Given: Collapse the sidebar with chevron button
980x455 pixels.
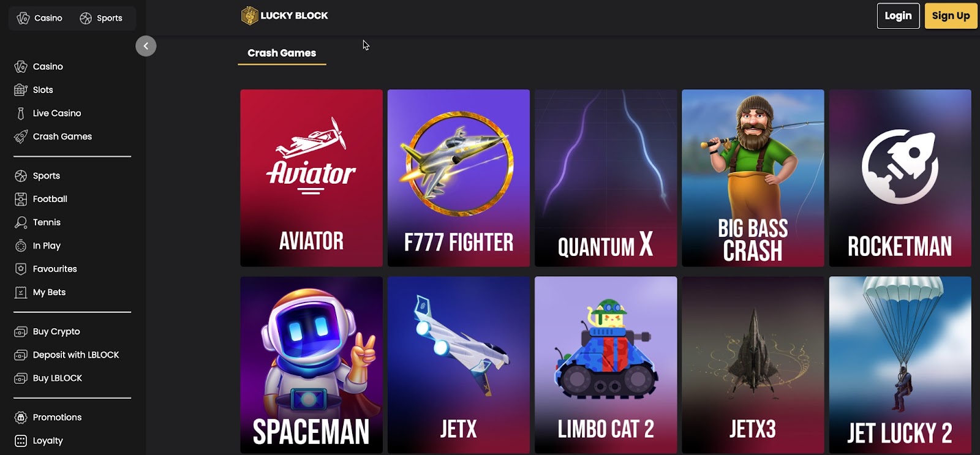Looking at the screenshot, I should pos(146,46).
